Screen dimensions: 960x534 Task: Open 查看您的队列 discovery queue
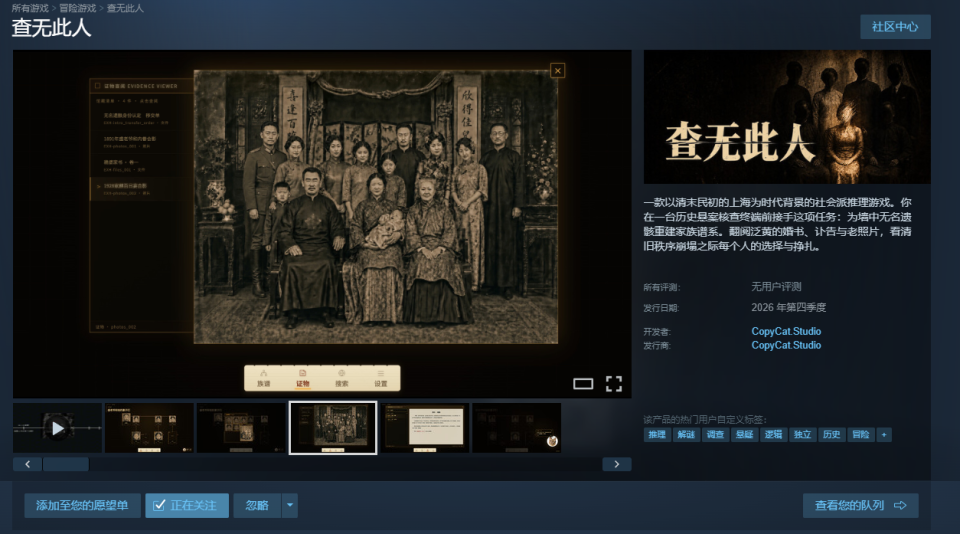click(860, 505)
